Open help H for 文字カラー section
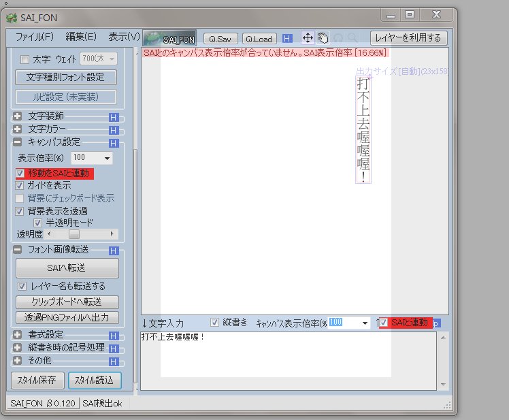Screen dimensions: 509x420 click(114, 130)
